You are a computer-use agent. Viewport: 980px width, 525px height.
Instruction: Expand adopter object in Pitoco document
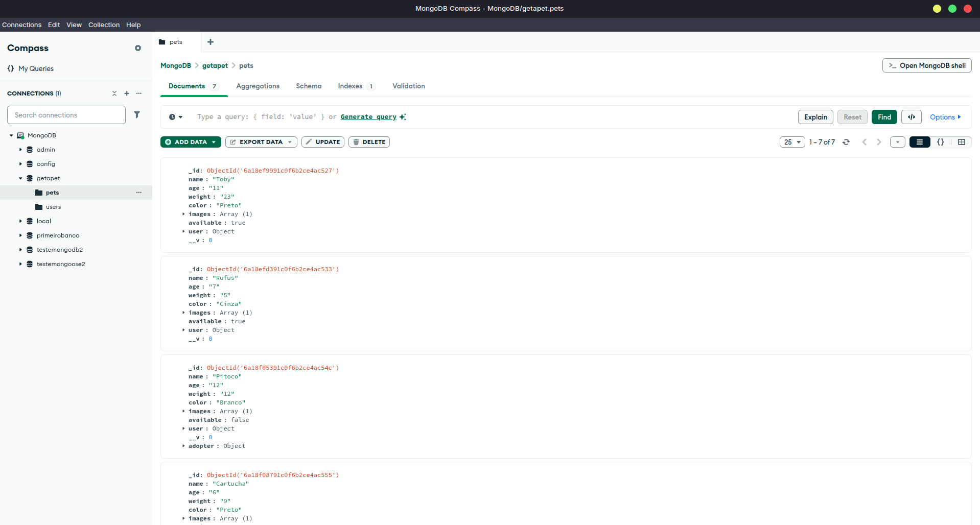pyautogui.click(x=183, y=446)
